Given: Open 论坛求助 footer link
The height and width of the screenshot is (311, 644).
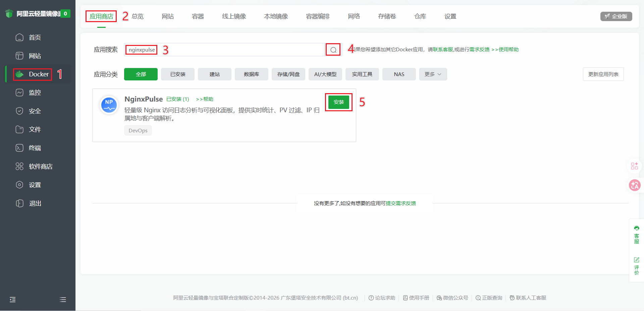Looking at the screenshot, I should click(x=382, y=298).
